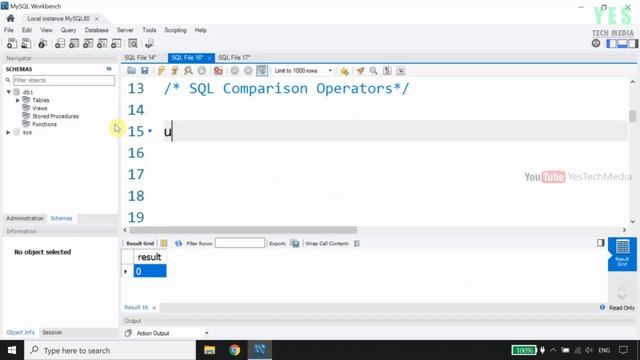Click the Create new table toolbar icon
640x360 pixels.
tap(74, 43)
